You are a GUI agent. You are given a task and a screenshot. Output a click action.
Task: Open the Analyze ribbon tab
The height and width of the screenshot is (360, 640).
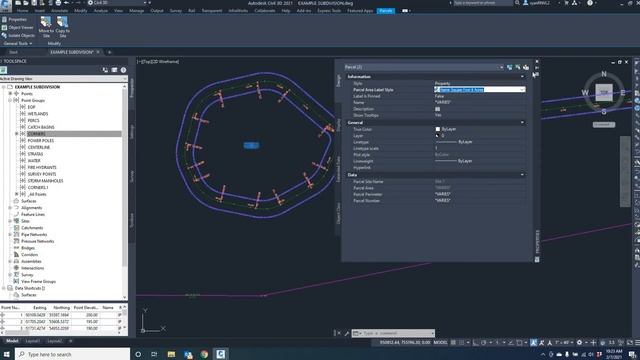[100, 11]
